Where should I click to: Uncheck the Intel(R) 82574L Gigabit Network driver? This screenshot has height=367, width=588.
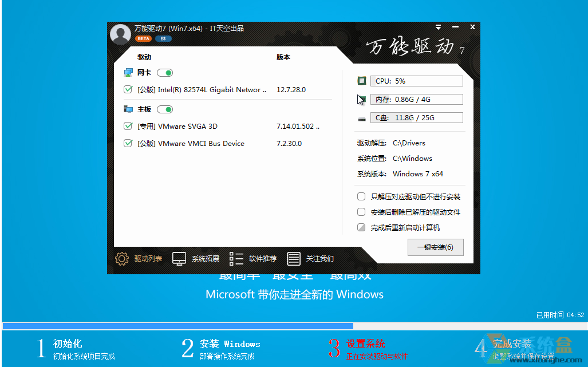(128, 89)
